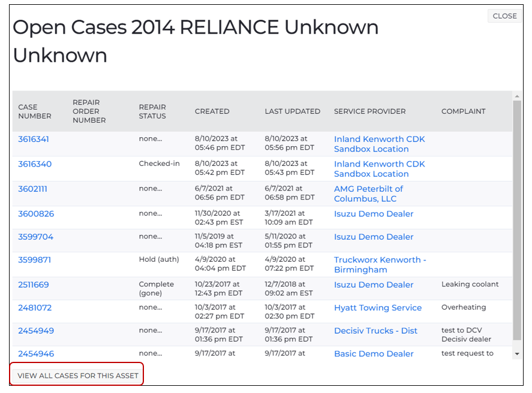The image size is (532, 393).
Task: Click created date 8/10/2023 at 05:46 pm EDT
Action: point(220,143)
